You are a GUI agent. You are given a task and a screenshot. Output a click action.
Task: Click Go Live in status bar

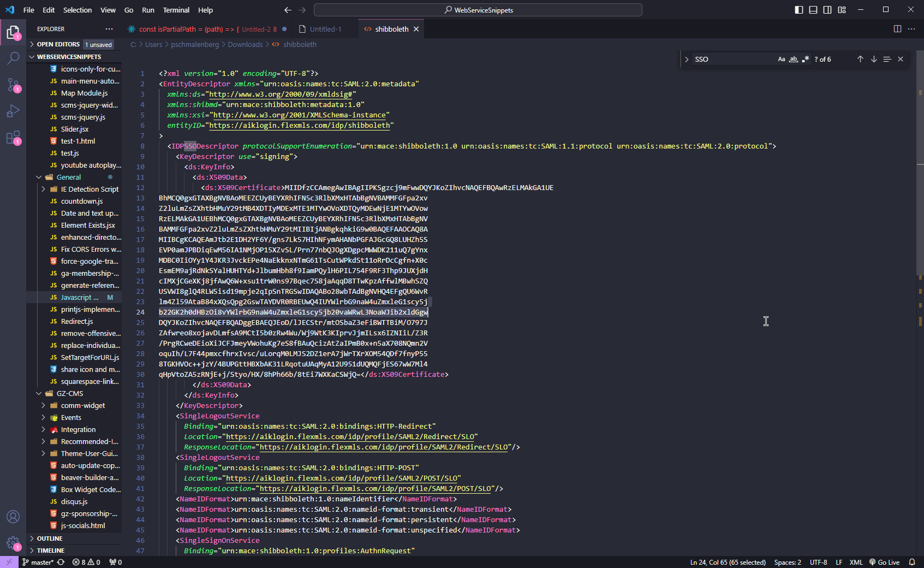[x=885, y=562]
